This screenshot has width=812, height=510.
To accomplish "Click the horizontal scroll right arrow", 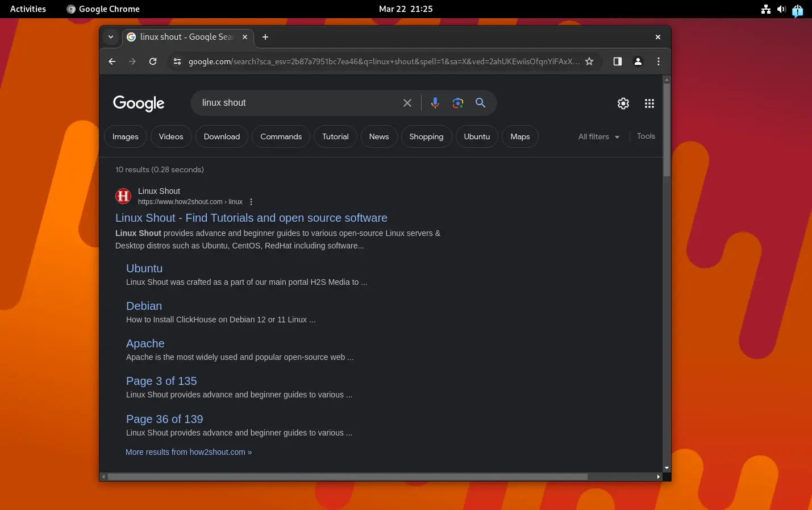I will [x=659, y=476].
